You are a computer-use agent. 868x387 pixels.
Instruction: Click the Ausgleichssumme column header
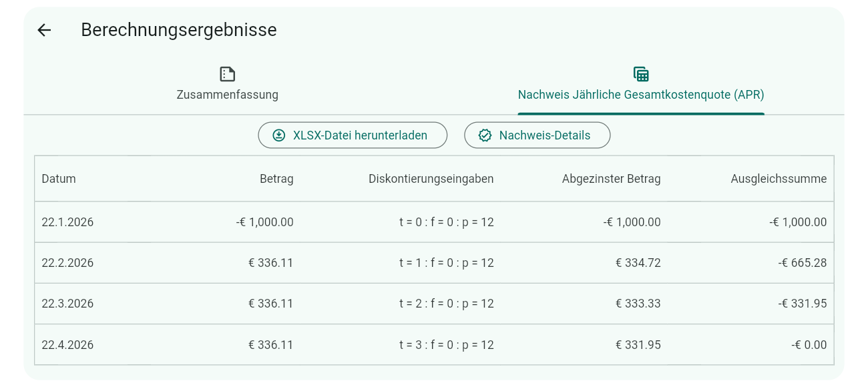(779, 179)
